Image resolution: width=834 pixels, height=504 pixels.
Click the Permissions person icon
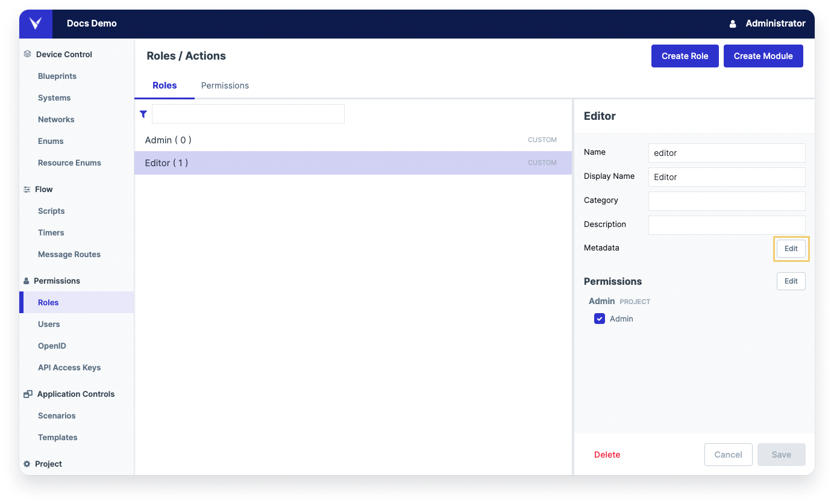click(26, 281)
